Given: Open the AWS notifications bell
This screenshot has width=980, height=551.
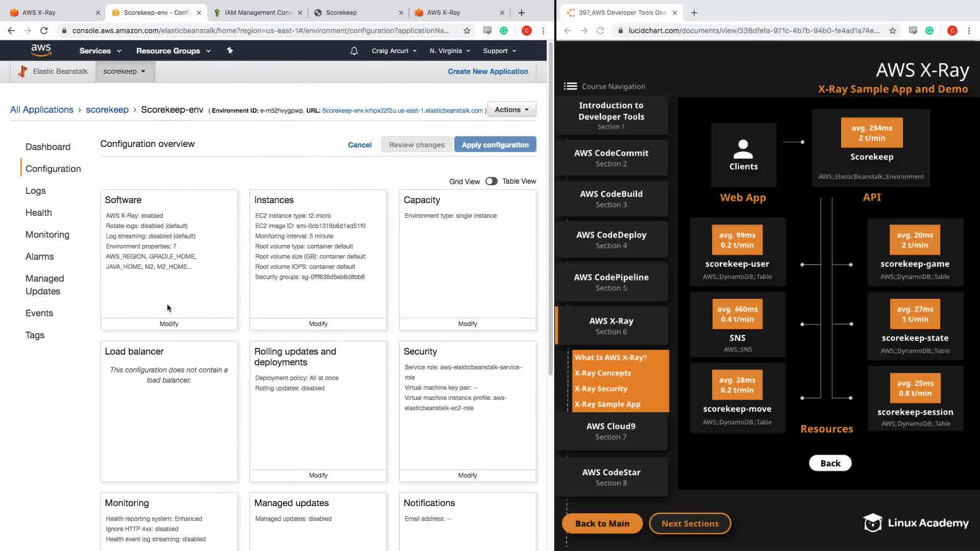Looking at the screenshot, I should (x=354, y=51).
